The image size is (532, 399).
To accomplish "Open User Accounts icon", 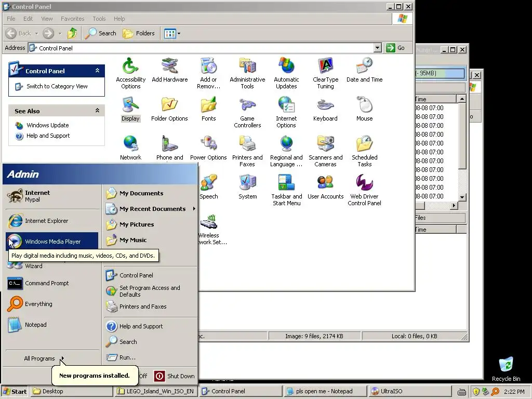I will coord(325,187).
